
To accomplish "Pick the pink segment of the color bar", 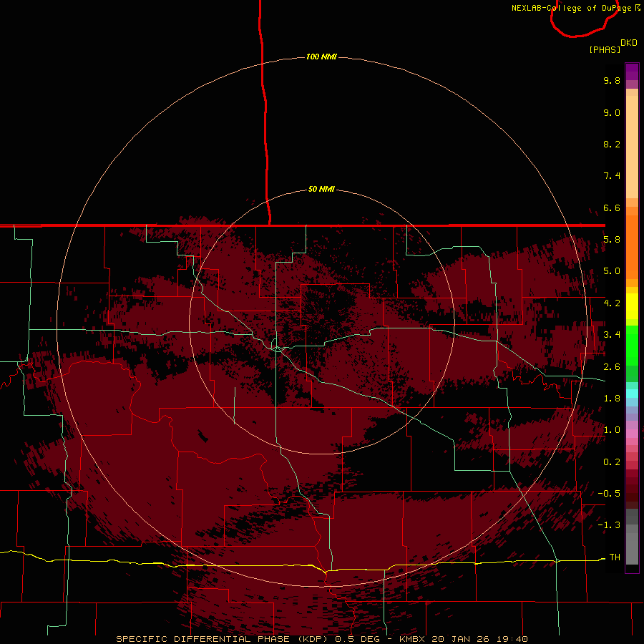I will tap(632, 434).
